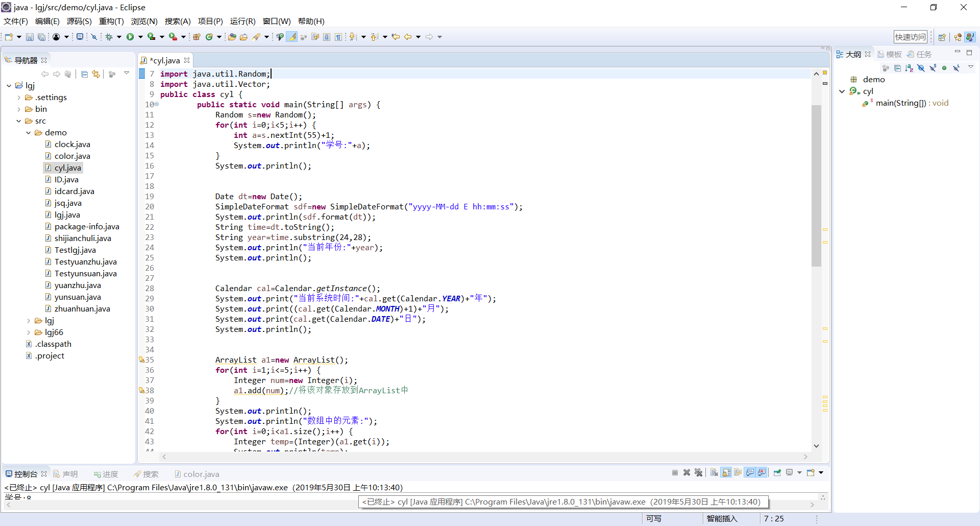This screenshot has width=980, height=526.
Task: Click the green Run button in toolbar
Action: pyautogui.click(x=130, y=37)
